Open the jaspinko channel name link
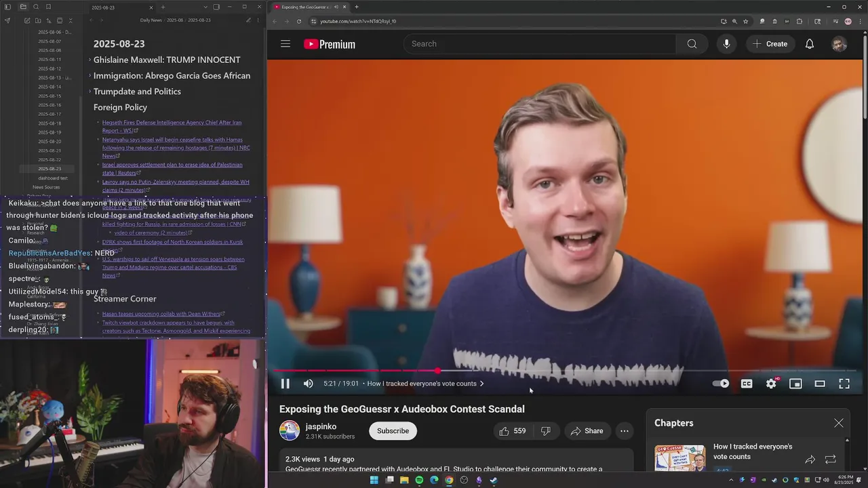868x488 pixels. (321, 426)
